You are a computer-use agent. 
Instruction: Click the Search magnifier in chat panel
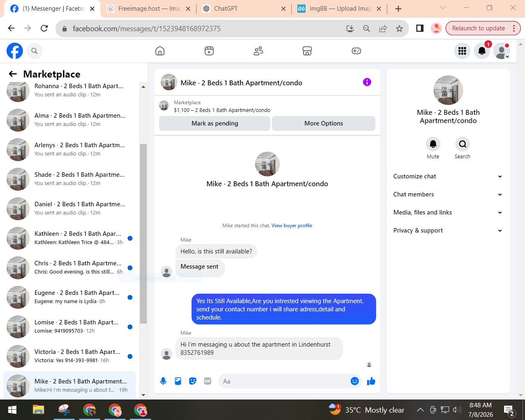463,144
